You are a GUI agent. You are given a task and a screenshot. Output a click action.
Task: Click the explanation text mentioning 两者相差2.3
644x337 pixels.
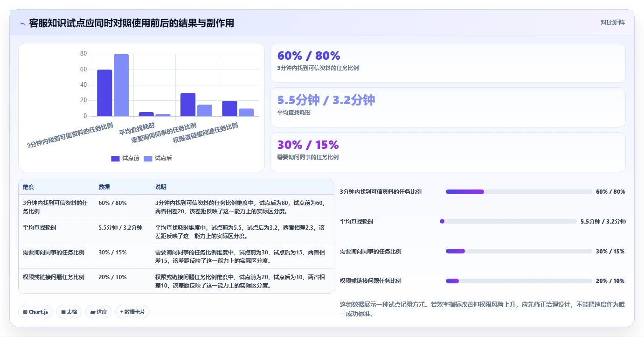point(240,232)
